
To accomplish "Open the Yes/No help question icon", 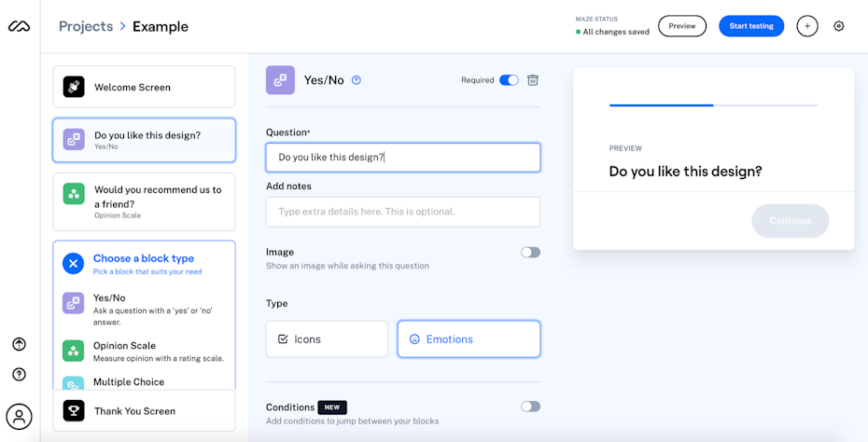I will click(357, 80).
